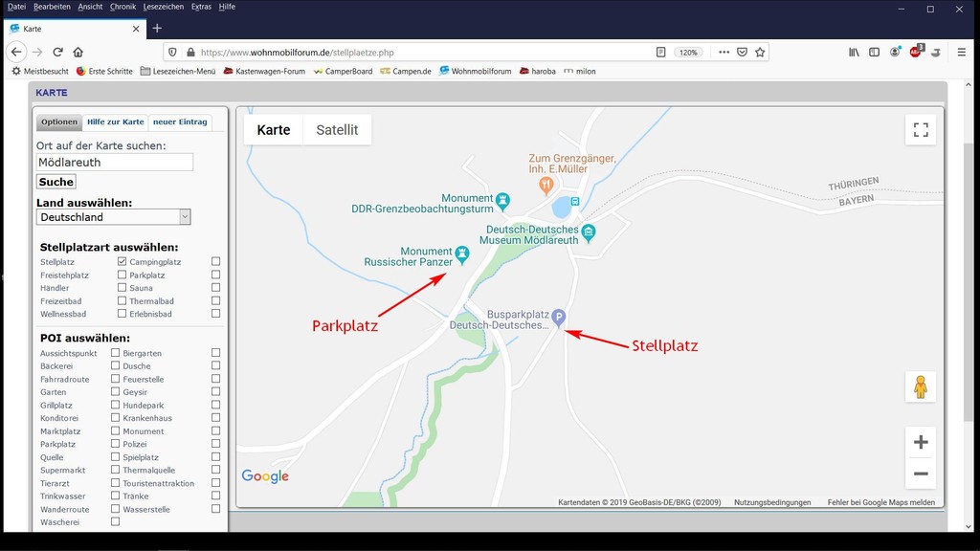Click the padlock site info icon
980x551 pixels.
click(x=190, y=53)
